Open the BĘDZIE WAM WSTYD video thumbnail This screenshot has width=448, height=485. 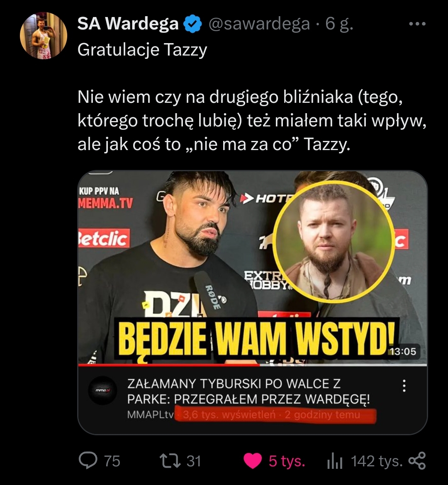(x=252, y=267)
